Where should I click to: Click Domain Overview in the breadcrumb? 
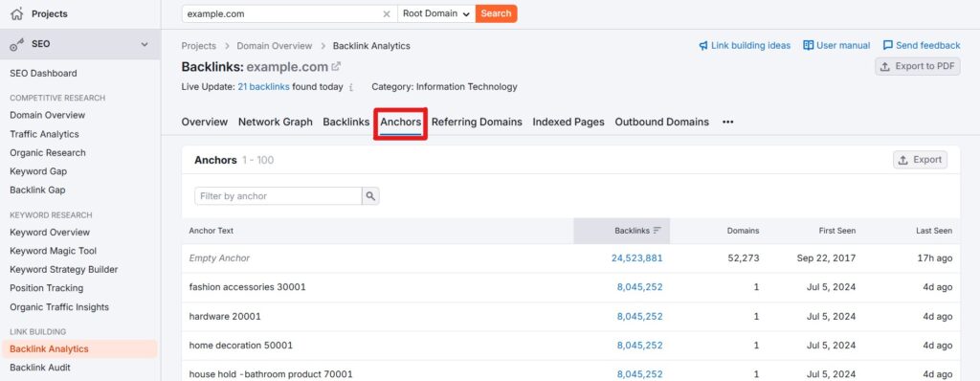(275, 46)
